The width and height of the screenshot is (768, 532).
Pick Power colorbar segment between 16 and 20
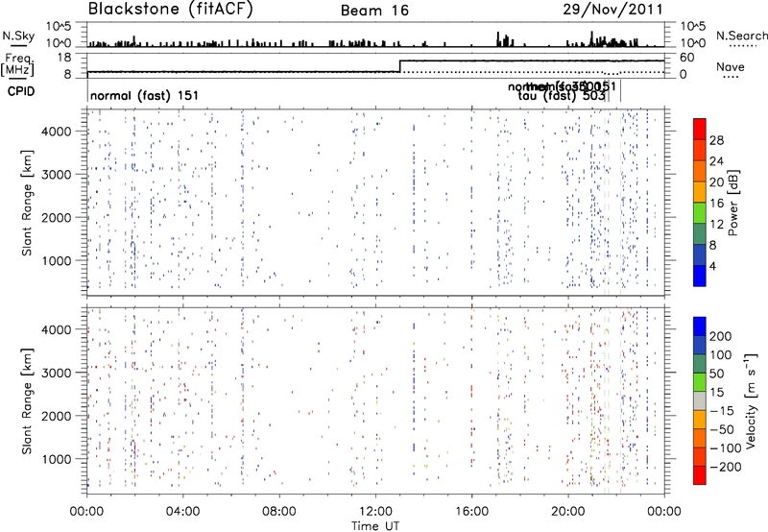(x=700, y=192)
